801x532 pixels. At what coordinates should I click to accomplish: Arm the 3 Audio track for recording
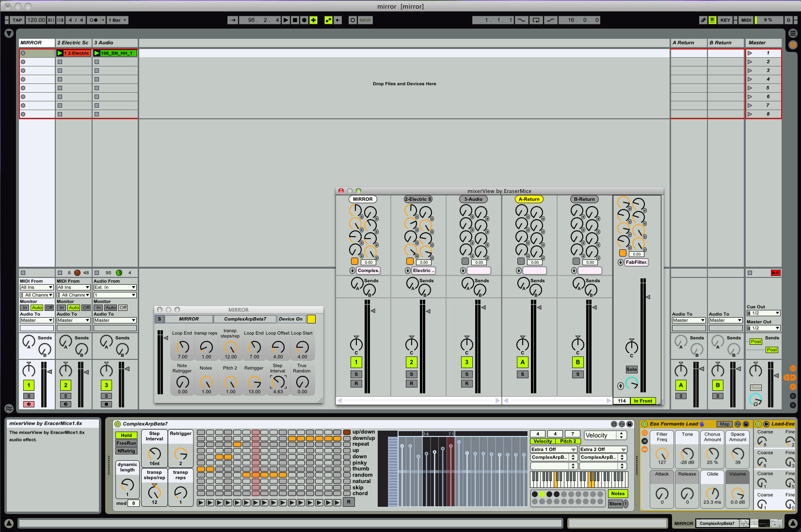(x=106, y=404)
